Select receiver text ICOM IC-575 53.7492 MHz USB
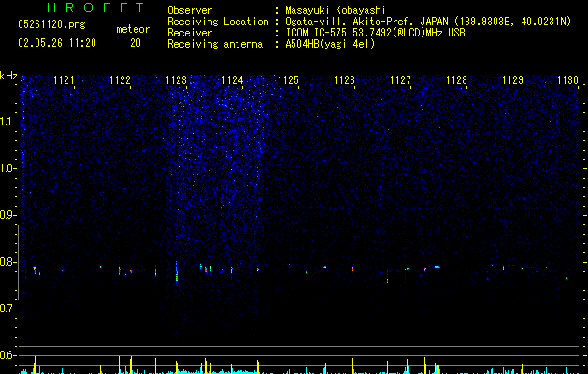Viewport: 588px width, 374px height. [x=375, y=33]
